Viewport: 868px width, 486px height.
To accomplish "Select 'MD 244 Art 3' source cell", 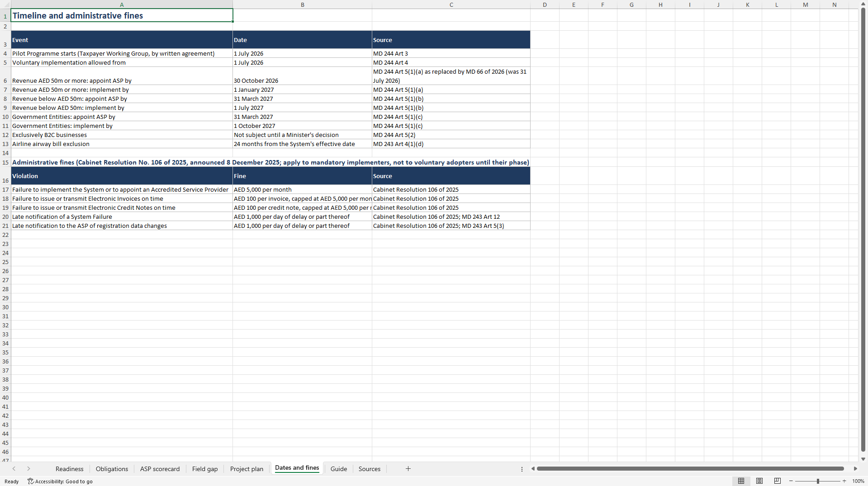I will tap(451, 53).
